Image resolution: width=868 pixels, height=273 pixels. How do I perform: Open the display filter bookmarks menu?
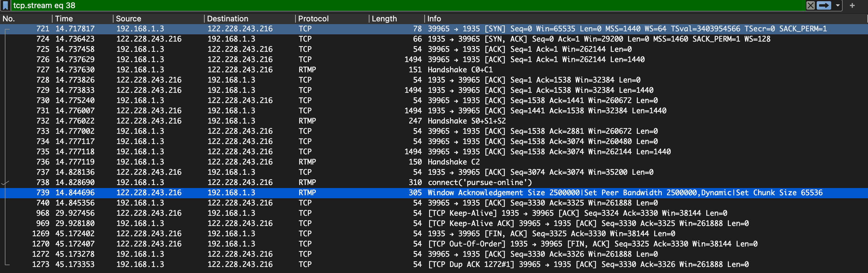point(5,5)
